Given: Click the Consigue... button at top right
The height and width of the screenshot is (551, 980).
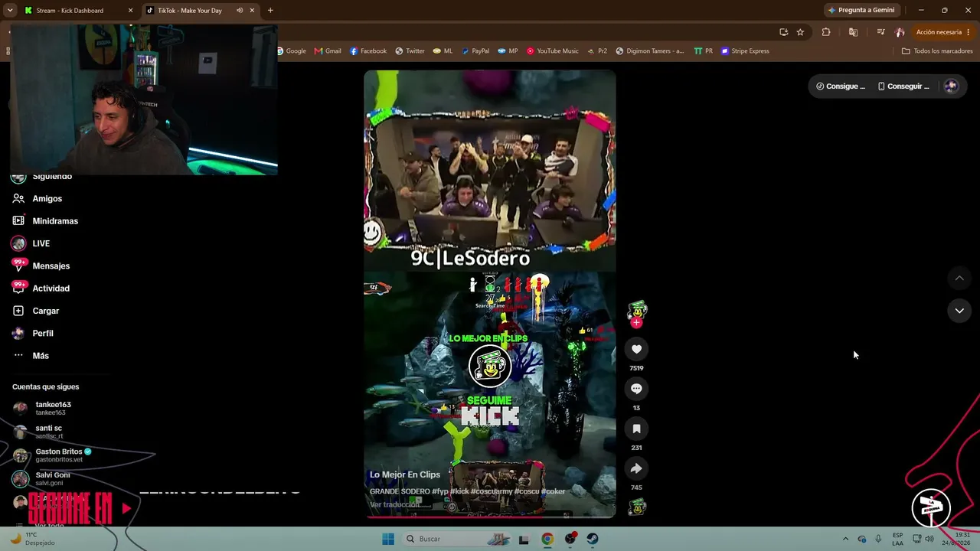Looking at the screenshot, I should [x=840, y=86].
